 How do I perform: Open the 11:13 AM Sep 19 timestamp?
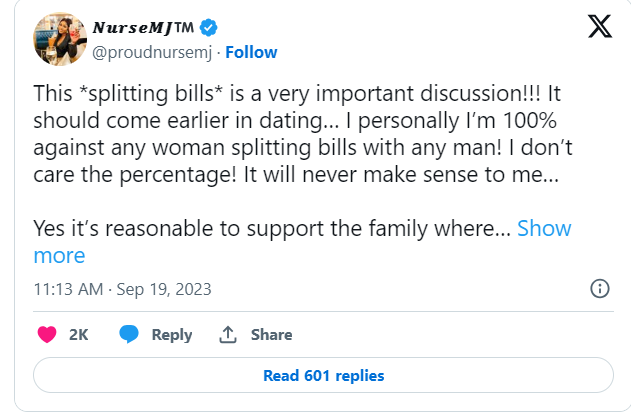(122, 289)
